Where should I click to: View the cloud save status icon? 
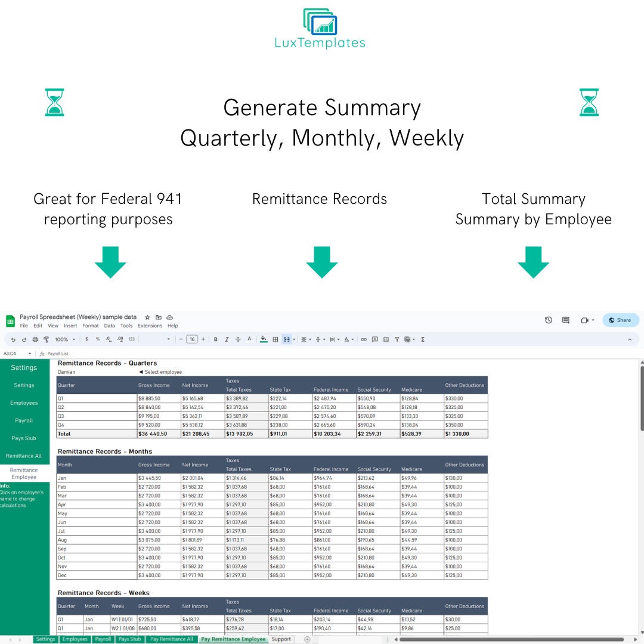pyautogui.click(x=169, y=317)
